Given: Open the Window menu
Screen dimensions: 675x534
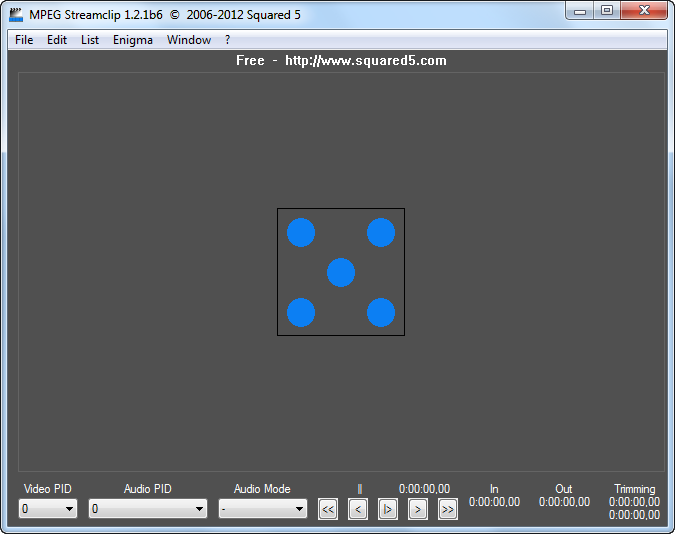Looking at the screenshot, I should point(189,40).
